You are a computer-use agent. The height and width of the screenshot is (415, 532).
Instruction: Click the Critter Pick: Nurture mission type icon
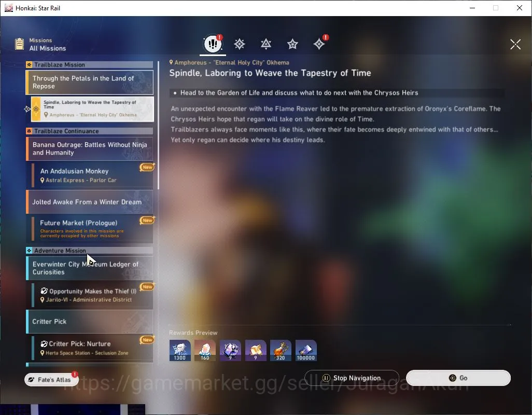pos(44,344)
